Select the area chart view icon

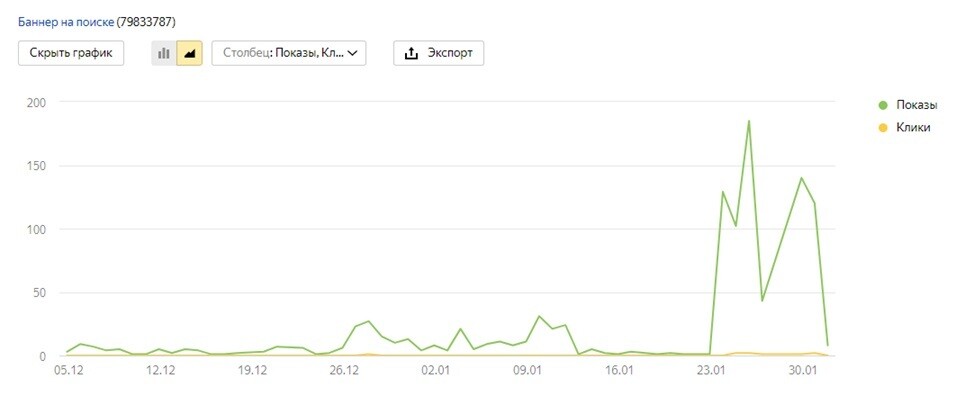[189, 53]
